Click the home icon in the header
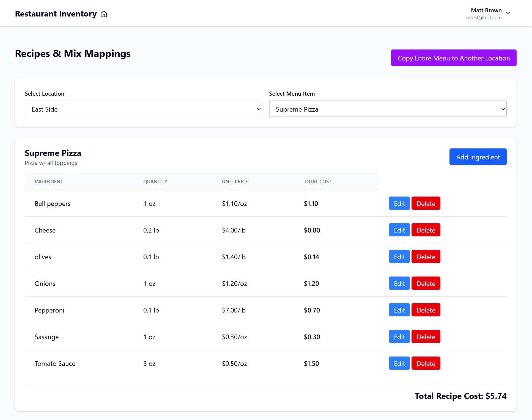The image size is (532, 420). tap(104, 14)
